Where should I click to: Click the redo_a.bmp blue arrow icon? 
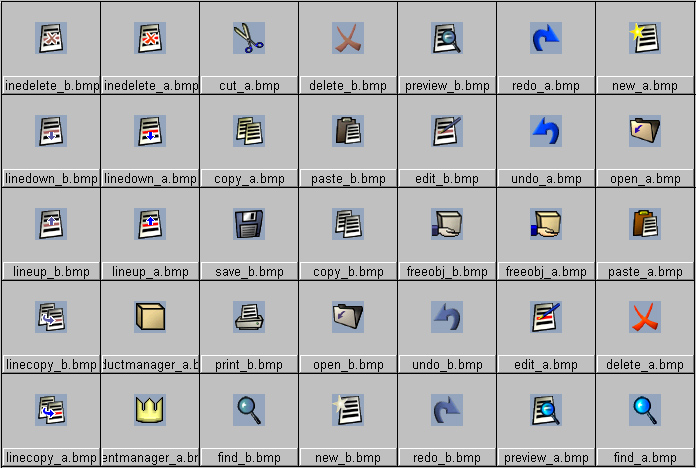(x=546, y=38)
